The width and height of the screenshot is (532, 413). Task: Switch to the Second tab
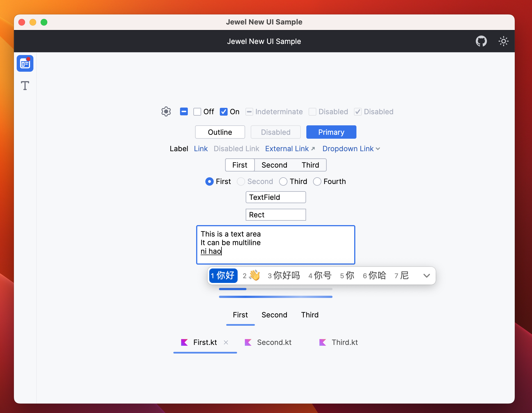[274, 315]
